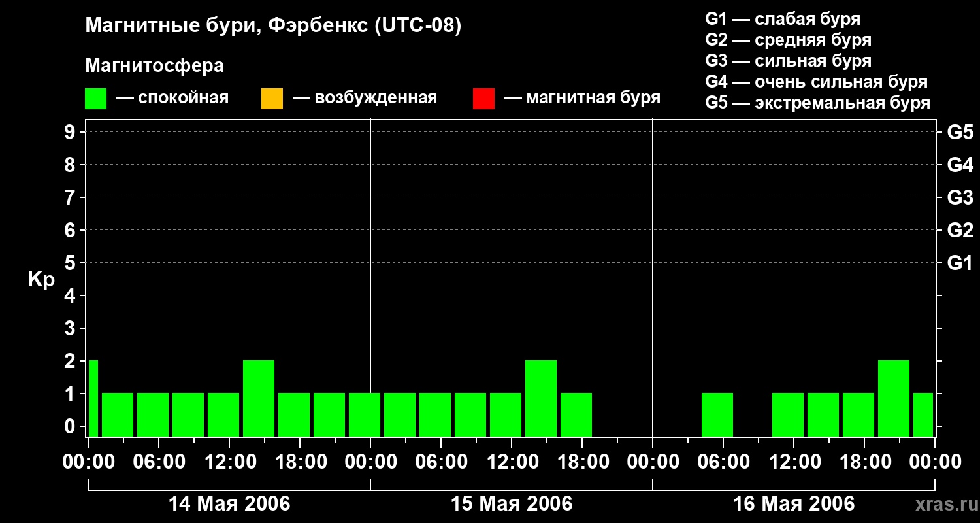Click the '16 Мая 2006' date label
980x523 pixels.
point(794,503)
